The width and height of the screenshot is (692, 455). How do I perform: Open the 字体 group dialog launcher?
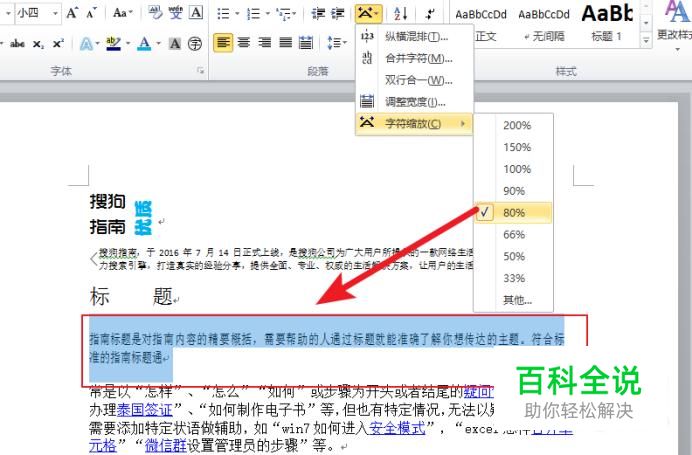pyautogui.click(x=200, y=71)
